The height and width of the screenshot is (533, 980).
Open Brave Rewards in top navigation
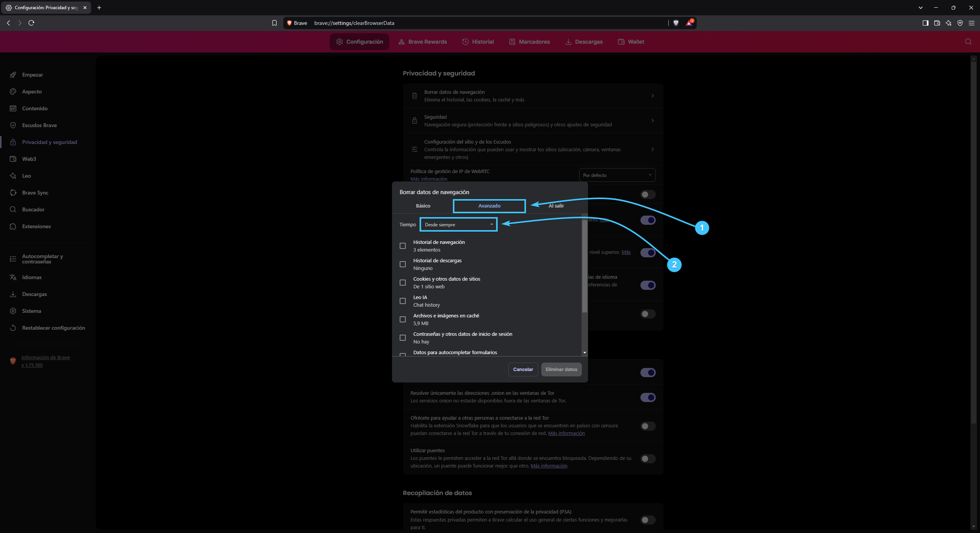point(423,42)
